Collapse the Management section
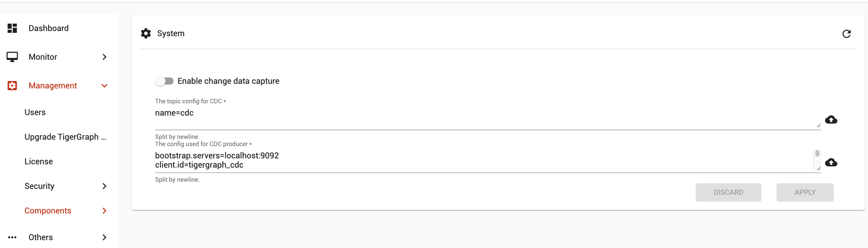The width and height of the screenshot is (868, 248). (x=105, y=86)
